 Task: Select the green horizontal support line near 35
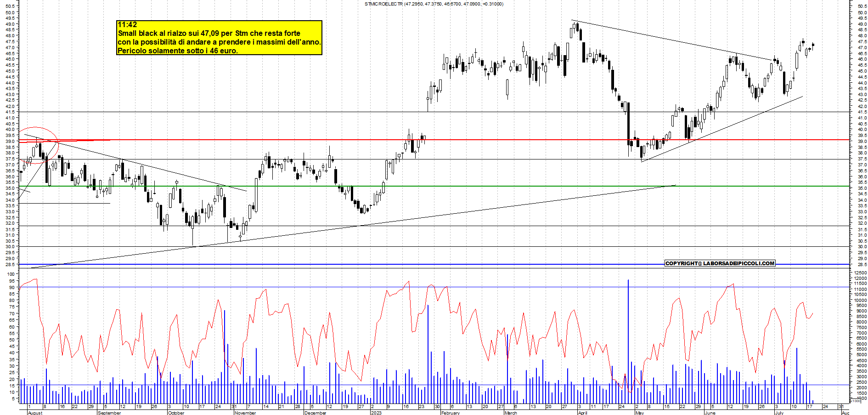434,186
